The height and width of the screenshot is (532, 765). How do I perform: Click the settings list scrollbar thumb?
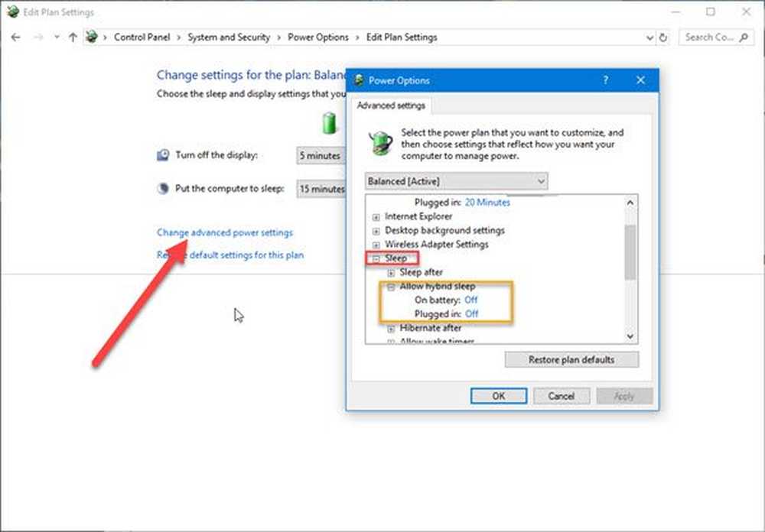pos(630,252)
